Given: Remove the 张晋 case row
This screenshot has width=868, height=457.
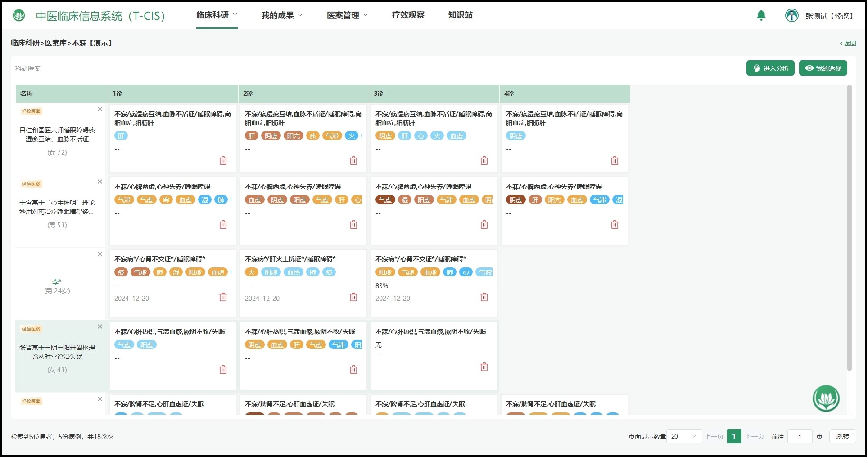Looking at the screenshot, I should coord(100,326).
